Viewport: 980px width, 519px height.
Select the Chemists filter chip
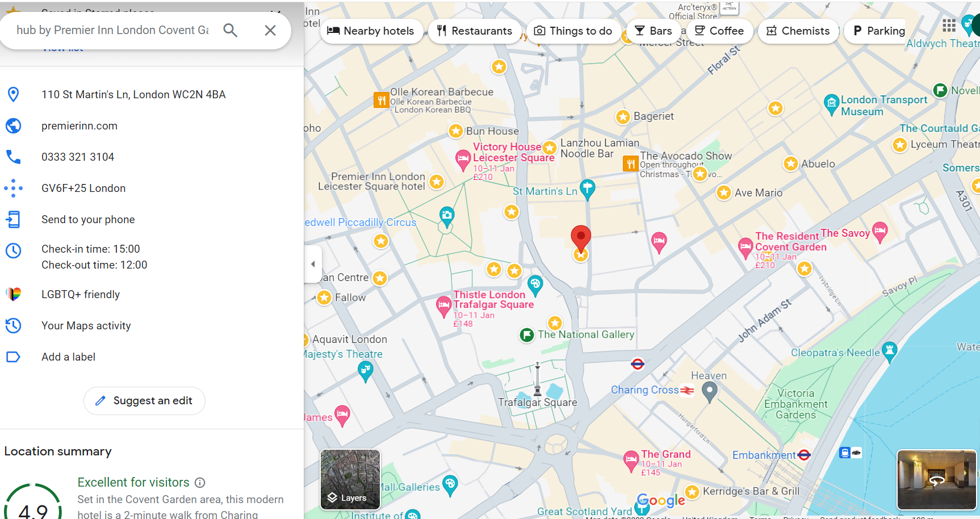tap(798, 31)
